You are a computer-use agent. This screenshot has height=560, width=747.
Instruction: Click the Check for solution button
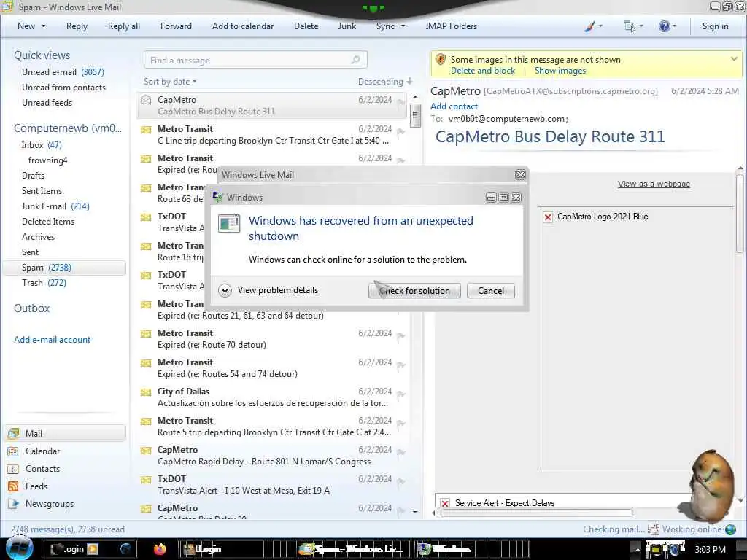(414, 290)
